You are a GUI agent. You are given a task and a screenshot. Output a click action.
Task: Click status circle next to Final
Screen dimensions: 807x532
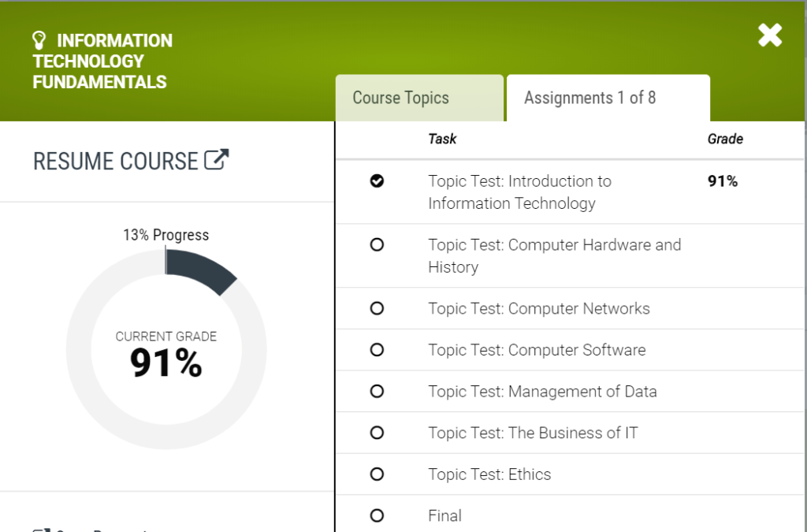pyautogui.click(x=377, y=515)
